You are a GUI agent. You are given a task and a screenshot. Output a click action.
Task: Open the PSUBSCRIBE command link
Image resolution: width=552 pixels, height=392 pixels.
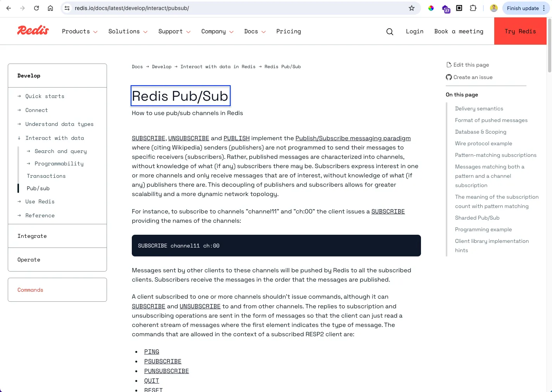pyautogui.click(x=163, y=361)
